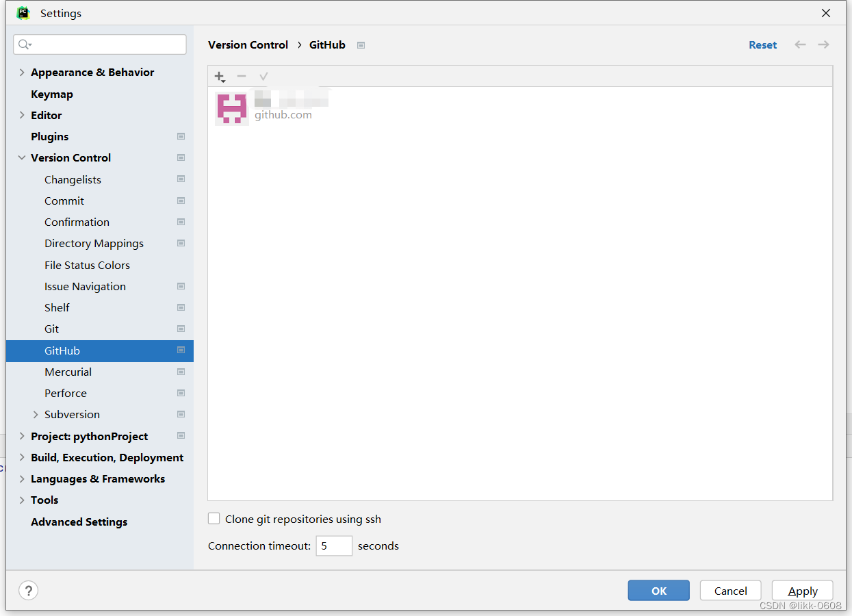Click the Reset link

click(762, 44)
